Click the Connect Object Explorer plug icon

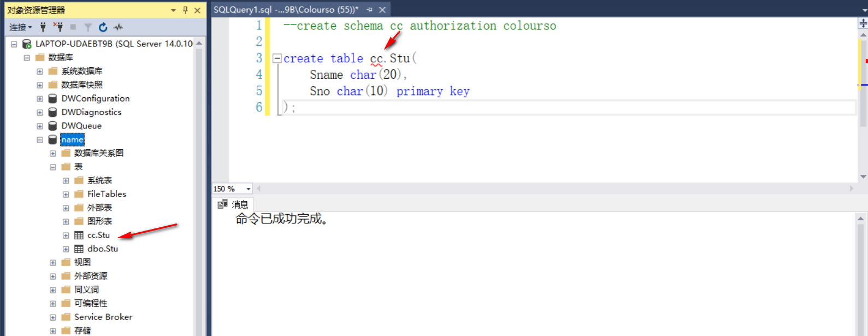pyautogui.click(x=43, y=27)
